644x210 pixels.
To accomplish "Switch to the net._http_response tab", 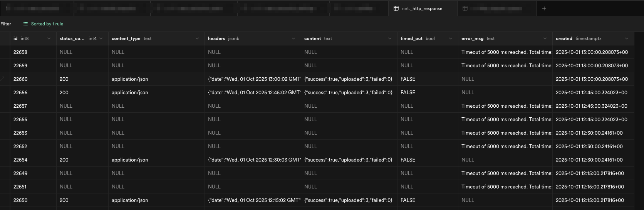I will point(422,8).
